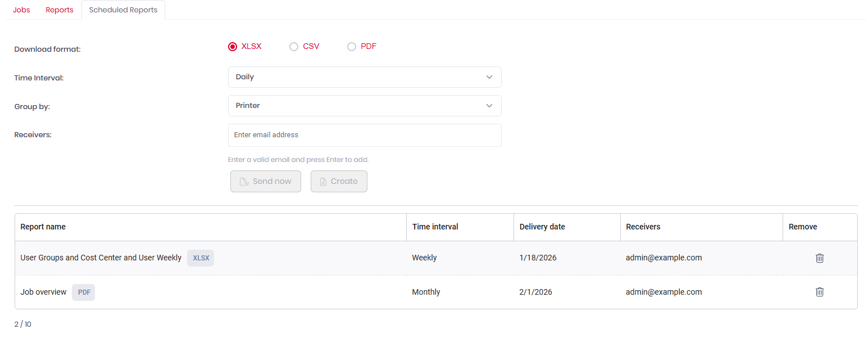Screen dimensions: 868x338
Task: Choose CSV as download format
Action: 294,47
